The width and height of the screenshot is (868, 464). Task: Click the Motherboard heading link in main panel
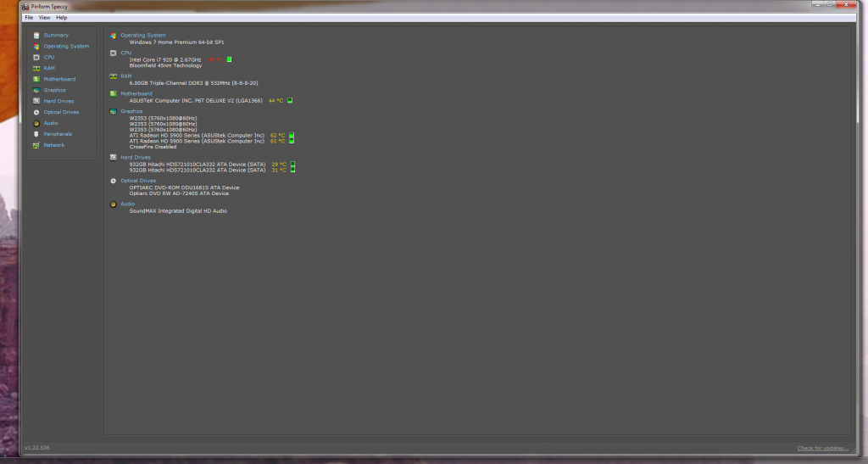pyautogui.click(x=136, y=93)
